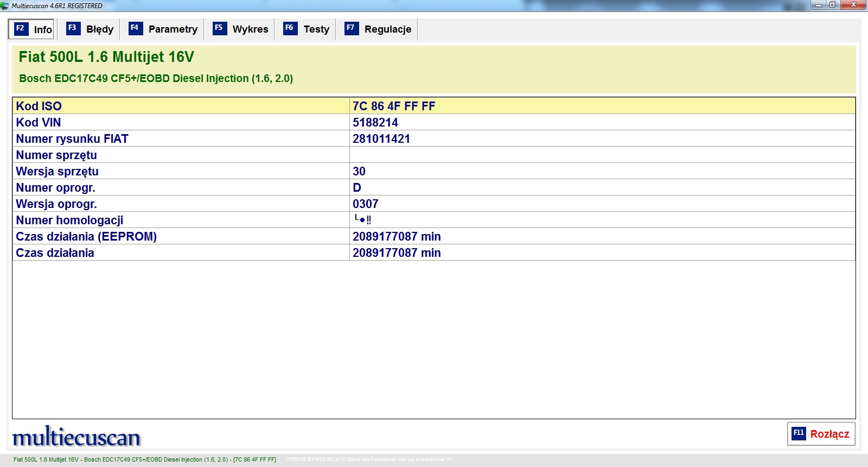Open the Parametry tab

pos(163,29)
